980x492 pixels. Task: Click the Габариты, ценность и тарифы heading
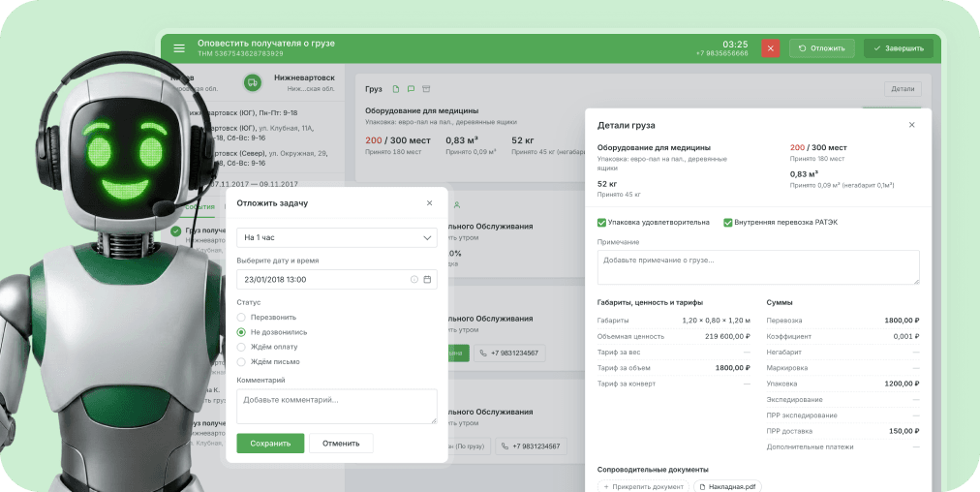pos(650,302)
